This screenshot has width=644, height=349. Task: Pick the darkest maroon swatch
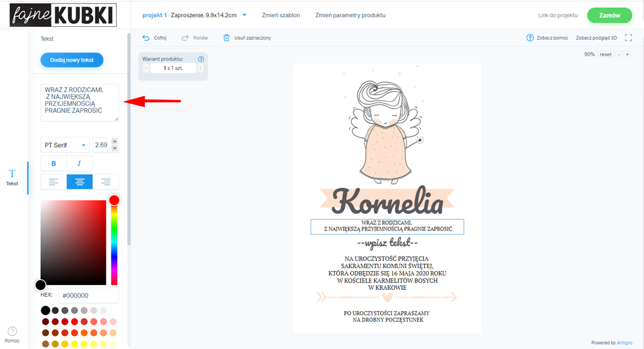(x=45, y=321)
